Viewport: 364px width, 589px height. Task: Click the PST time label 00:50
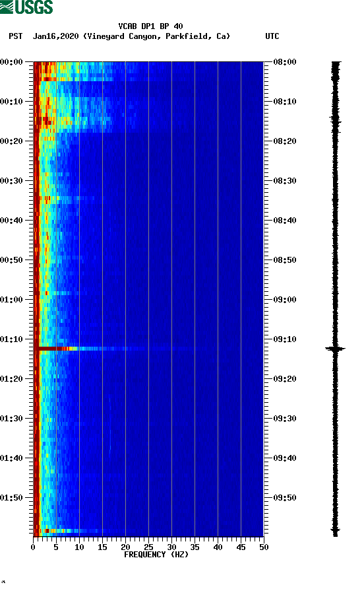(12, 260)
